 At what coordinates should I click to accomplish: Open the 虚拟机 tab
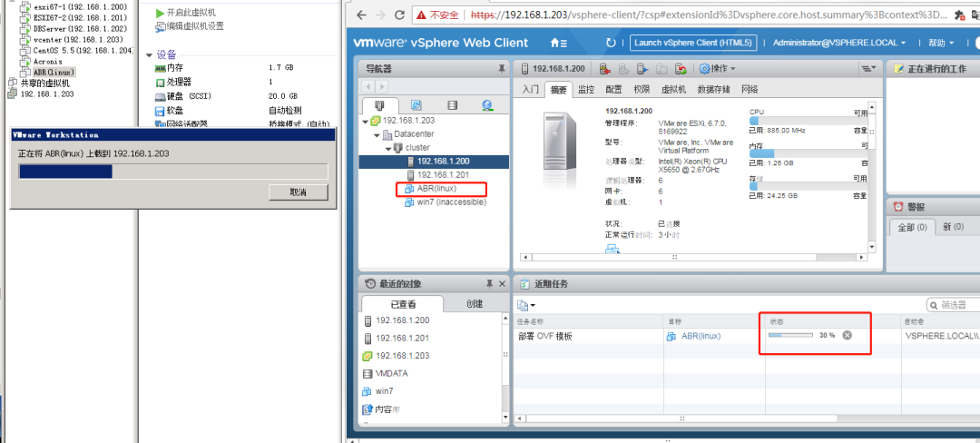[x=673, y=89]
